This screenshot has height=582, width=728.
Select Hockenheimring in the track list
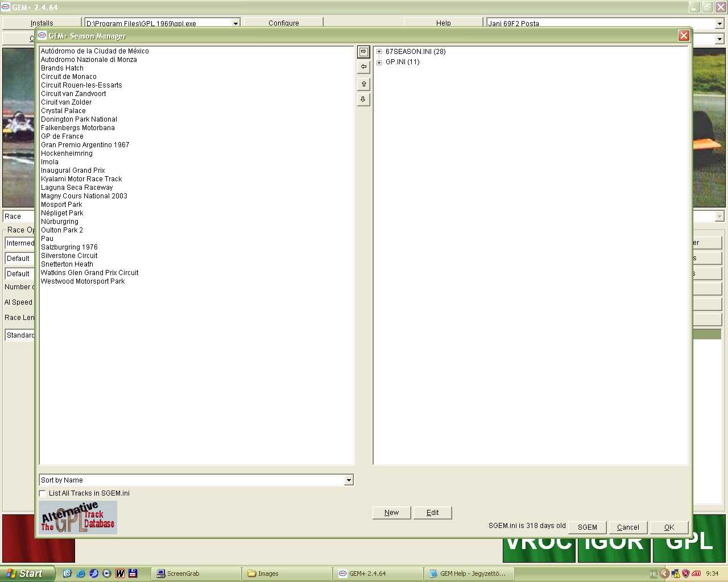(x=67, y=153)
